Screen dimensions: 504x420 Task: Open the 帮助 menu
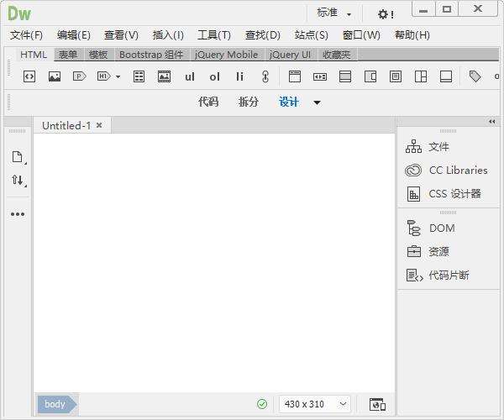click(x=412, y=34)
